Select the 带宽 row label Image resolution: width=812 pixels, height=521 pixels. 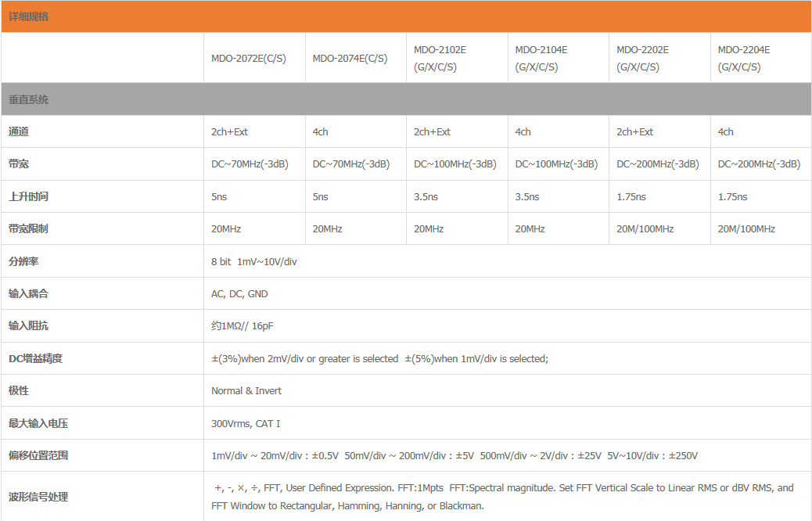coord(19,164)
